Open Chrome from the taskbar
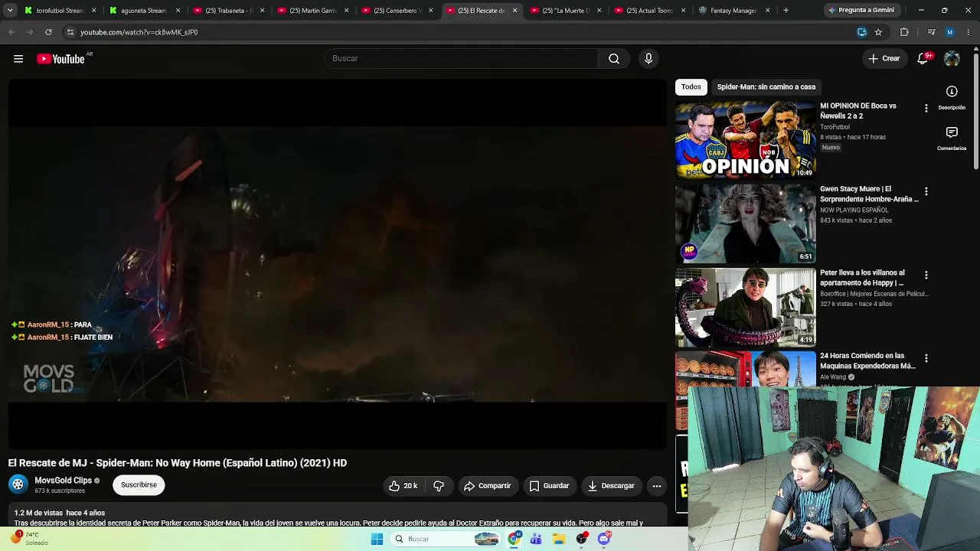980x551 pixels. pos(514,539)
